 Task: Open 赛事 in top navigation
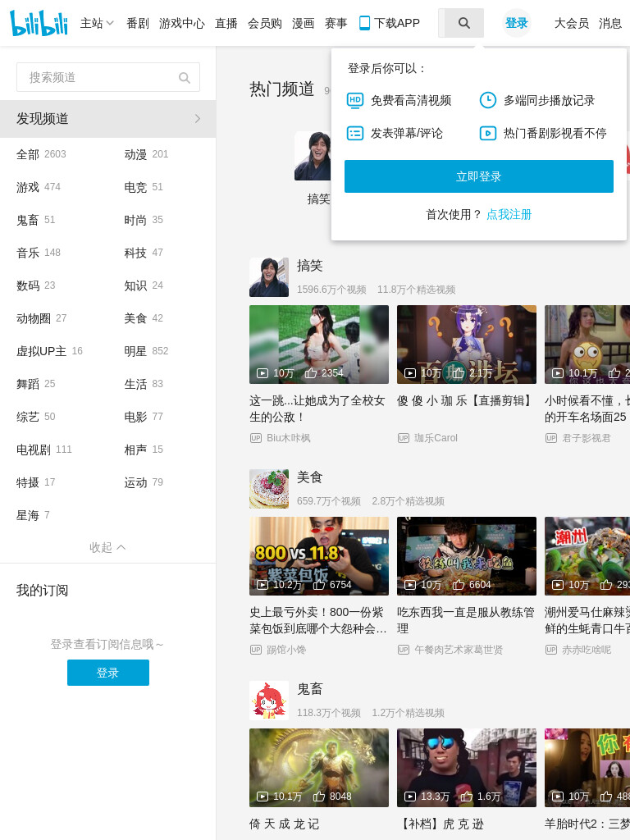coord(336,23)
